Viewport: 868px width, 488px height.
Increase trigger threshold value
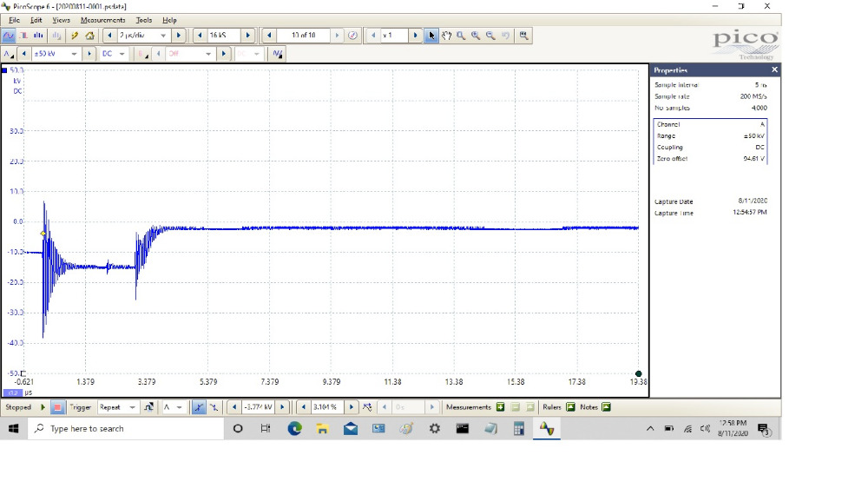[282, 407]
